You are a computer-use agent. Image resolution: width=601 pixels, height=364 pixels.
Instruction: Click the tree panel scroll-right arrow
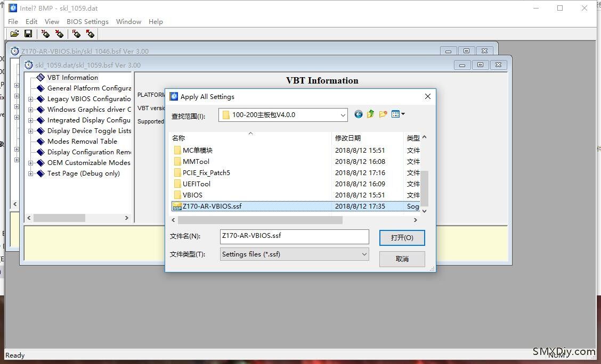[x=127, y=218]
